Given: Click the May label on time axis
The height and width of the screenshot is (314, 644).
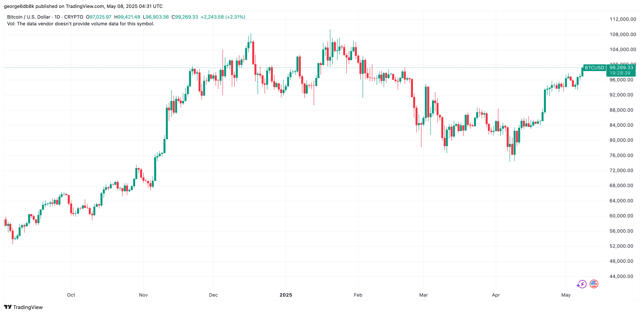Looking at the screenshot, I should click(x=566, y=295).
